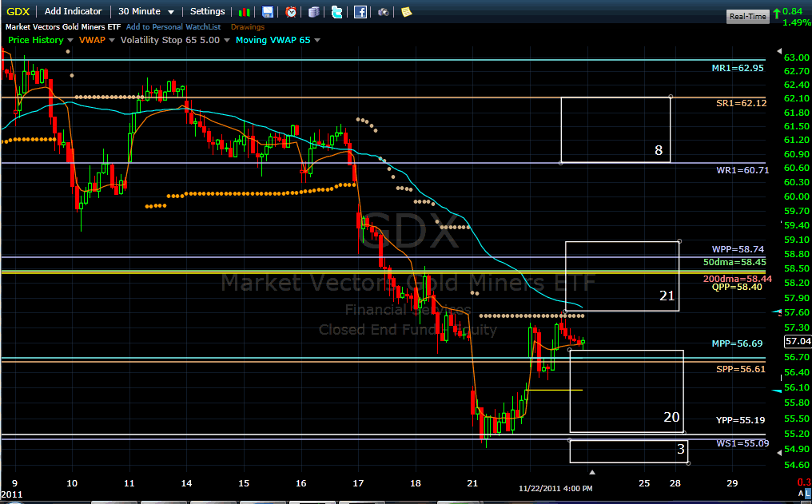Image resolution: width=812 pixels, height=504 pixels.
Task: Open the Drawings link
Action: tap(248, 27)
